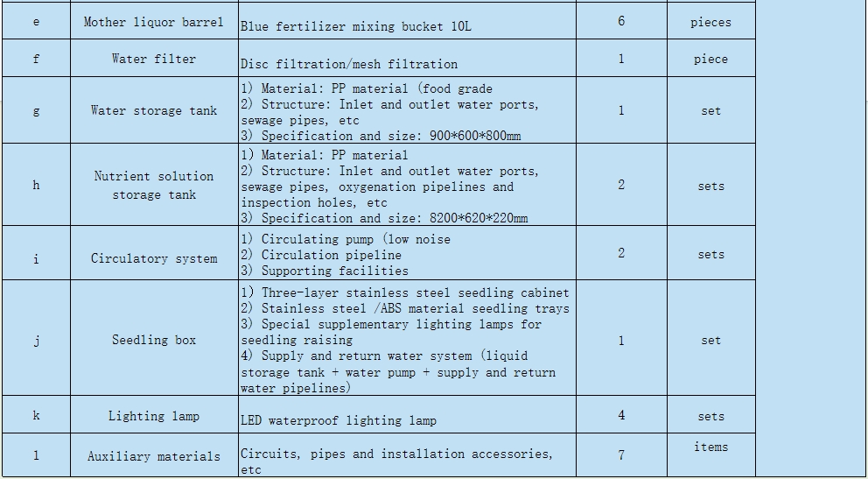This screenshot has height=479, width=868.
Task: Select the "Nutrient solution storage tank" cell
Action: (x=154, y=186)
